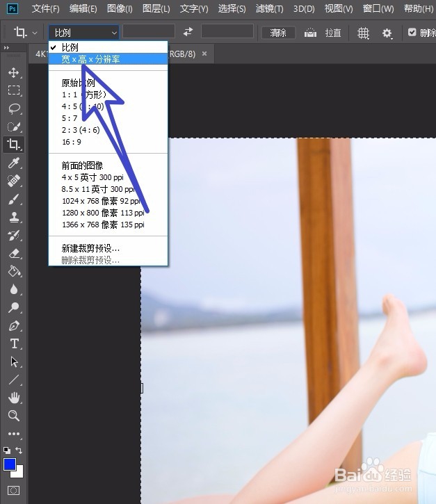Click the crop width input field
Image resolution: width=436 pixels, height=504 pixels.
[149, 32]
